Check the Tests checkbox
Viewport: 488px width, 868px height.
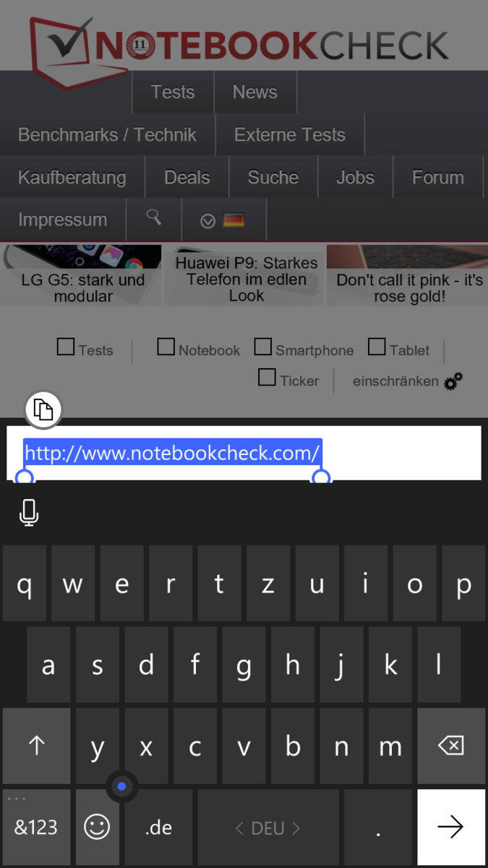pos(66,346)
